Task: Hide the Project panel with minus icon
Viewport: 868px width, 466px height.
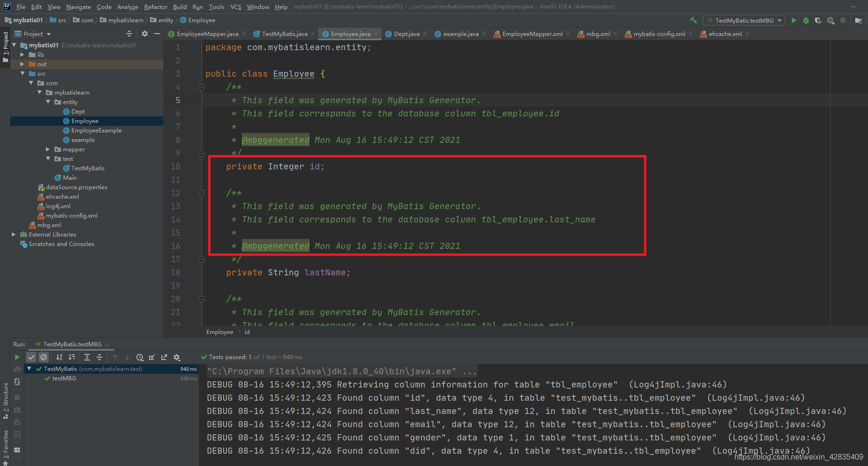Action: pyautogui.click(x=157, y=34)
